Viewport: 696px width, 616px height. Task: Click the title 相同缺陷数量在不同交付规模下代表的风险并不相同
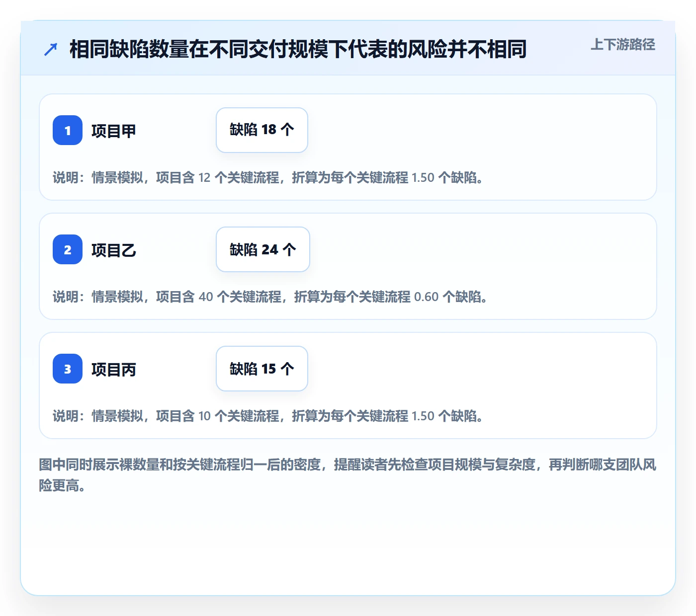click(298, 50)
